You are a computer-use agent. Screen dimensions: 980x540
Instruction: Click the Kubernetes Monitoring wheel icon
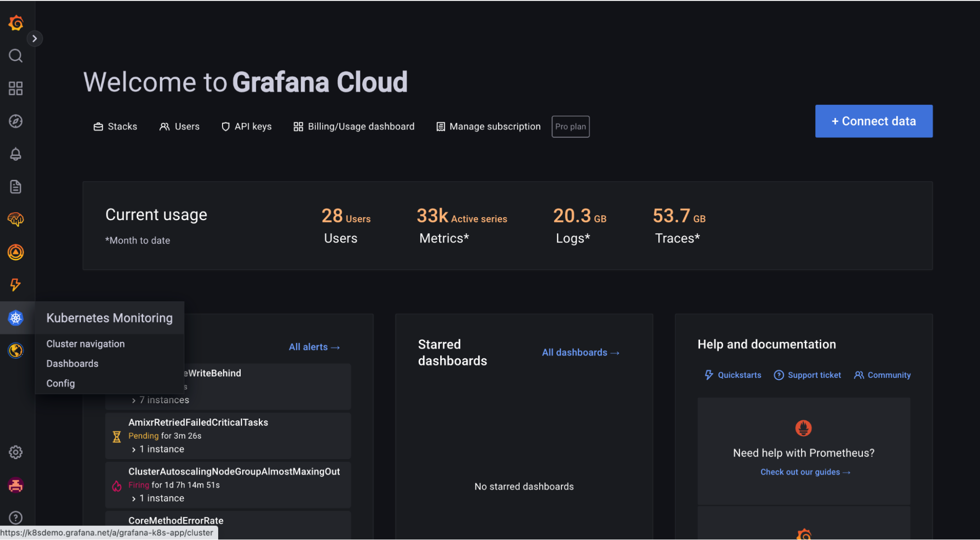point(16,318)
